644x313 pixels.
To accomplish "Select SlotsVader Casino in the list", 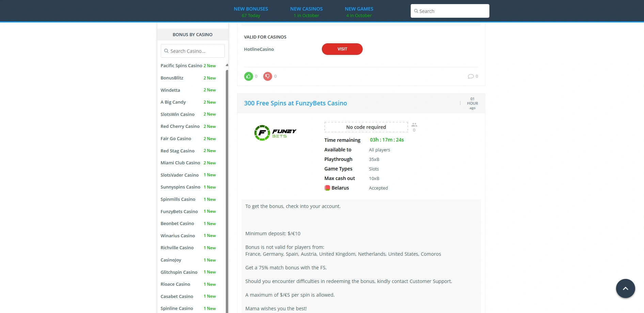I will 179,175.
